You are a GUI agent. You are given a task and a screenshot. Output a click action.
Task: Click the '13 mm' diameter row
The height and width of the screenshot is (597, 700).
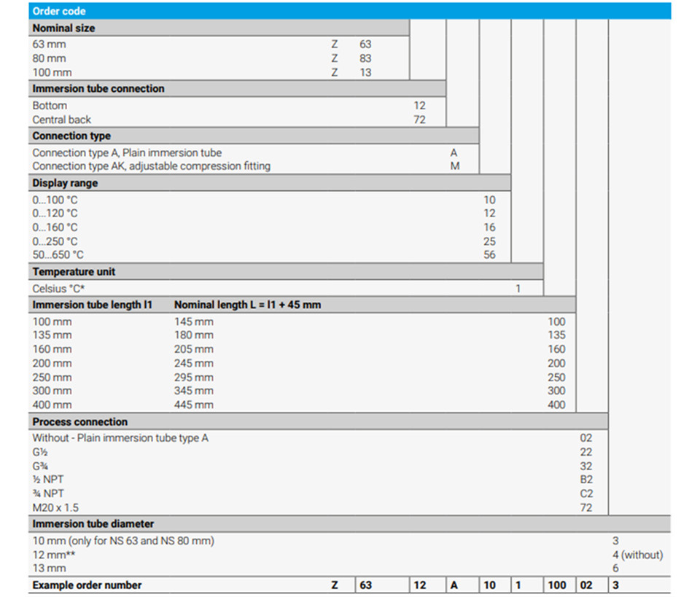pyautogui.click(x=49, y=569)
